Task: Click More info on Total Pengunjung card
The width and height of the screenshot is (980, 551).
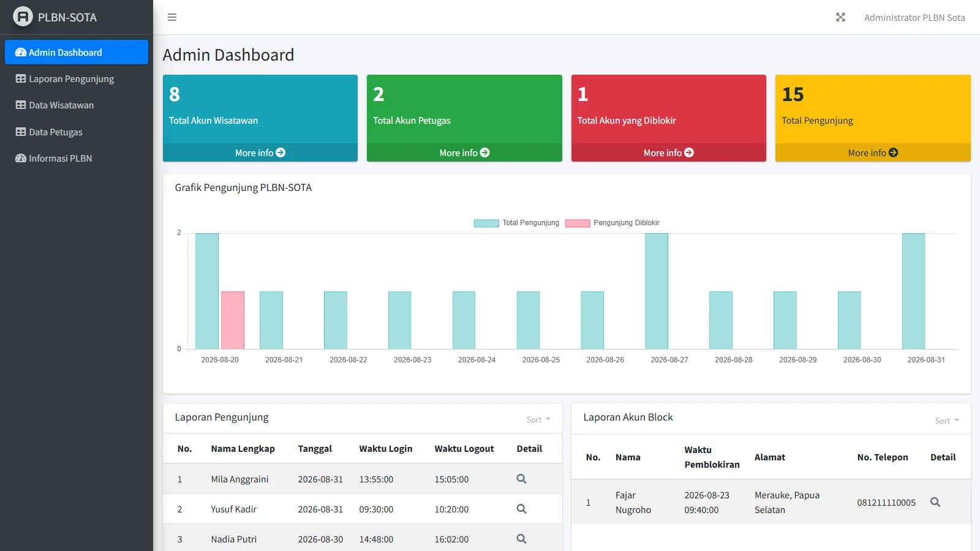Action: (x=873, y=152)
